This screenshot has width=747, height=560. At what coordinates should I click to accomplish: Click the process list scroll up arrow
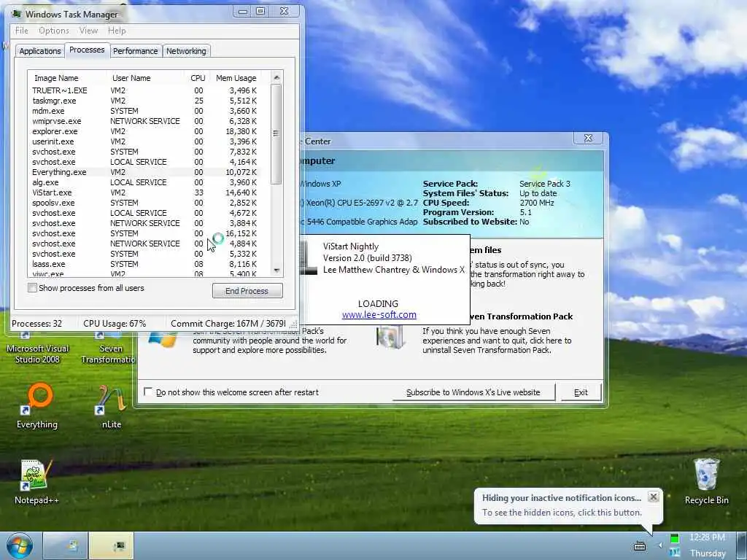pyautogui.click(x=276, y=77)
